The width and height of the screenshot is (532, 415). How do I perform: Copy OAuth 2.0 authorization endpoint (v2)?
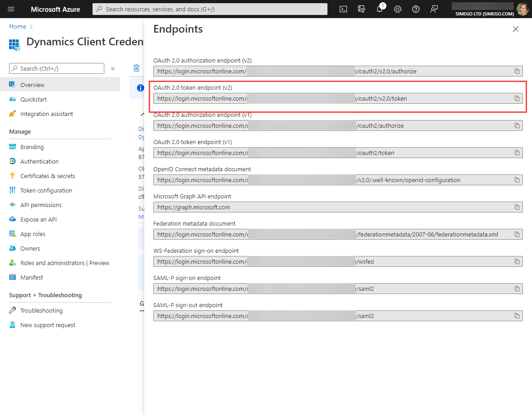click(517, 71)
